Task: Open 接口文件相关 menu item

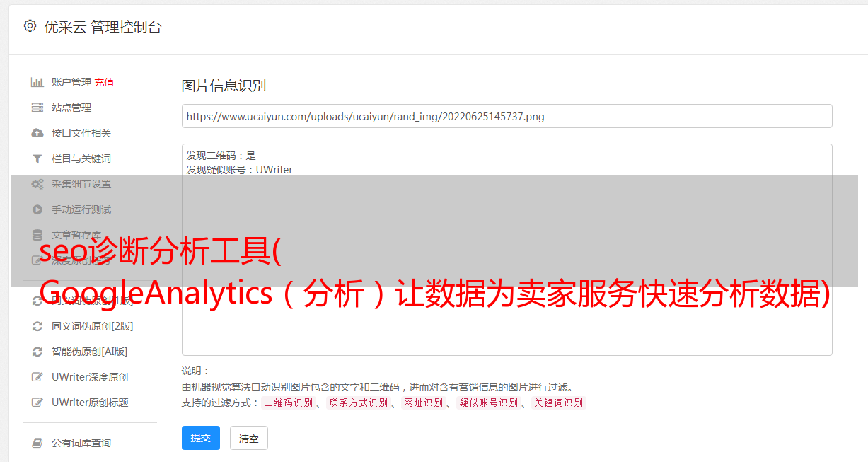Action: (x=81, y=133)
